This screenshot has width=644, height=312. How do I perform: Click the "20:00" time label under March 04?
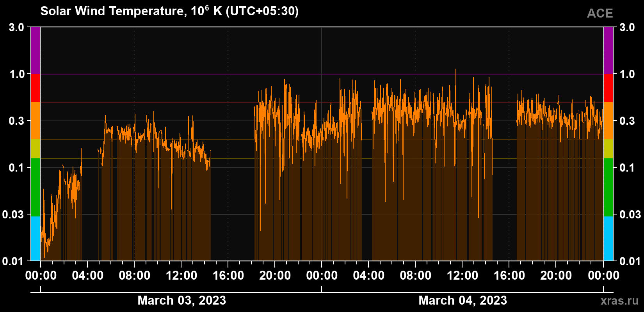point(556,276)
